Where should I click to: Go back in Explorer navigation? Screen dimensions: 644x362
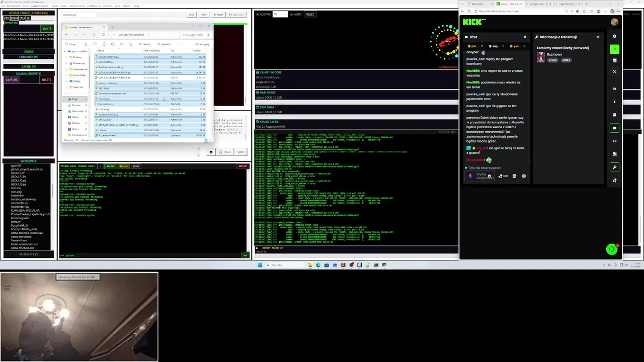tap(66, 35)
